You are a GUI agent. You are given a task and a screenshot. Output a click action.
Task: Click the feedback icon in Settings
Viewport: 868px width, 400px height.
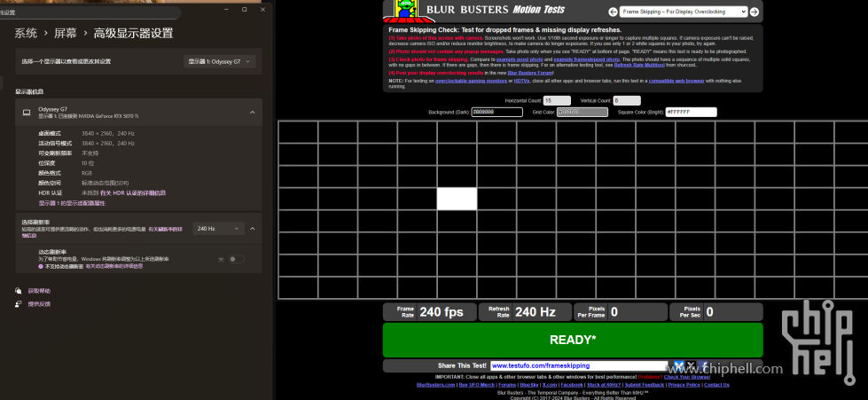point(19,304)
